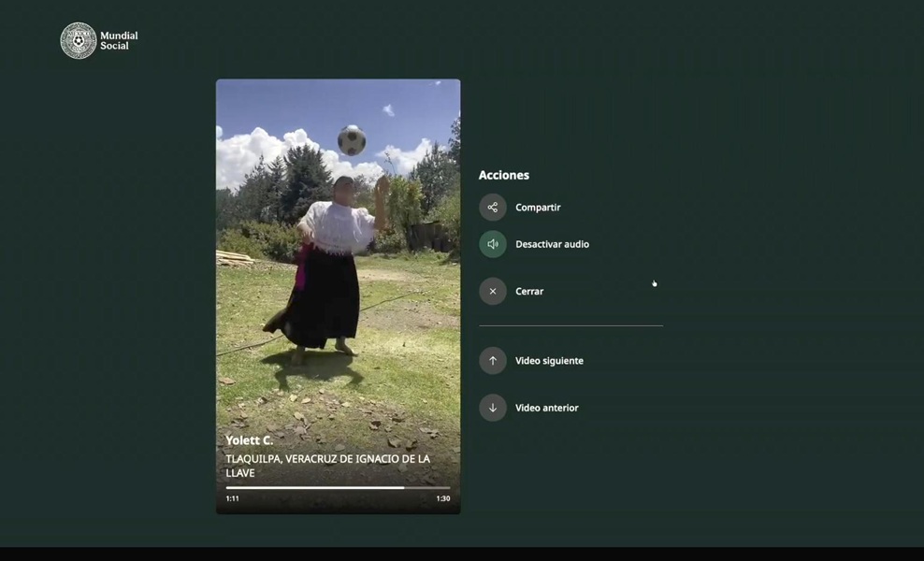Go to Video siguiente via its label

pos(549,361)
